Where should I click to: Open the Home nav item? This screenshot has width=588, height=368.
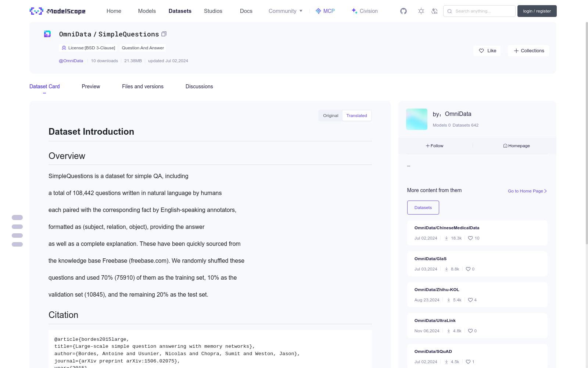114,11
